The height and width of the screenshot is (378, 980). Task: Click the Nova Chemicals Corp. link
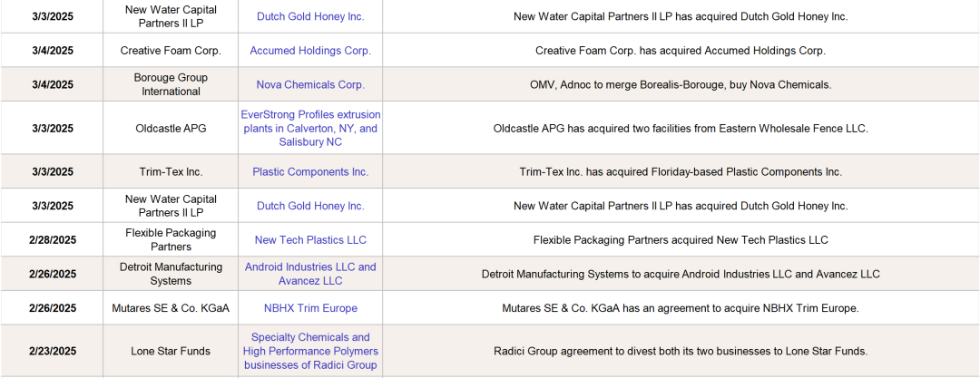click(310, 85)
